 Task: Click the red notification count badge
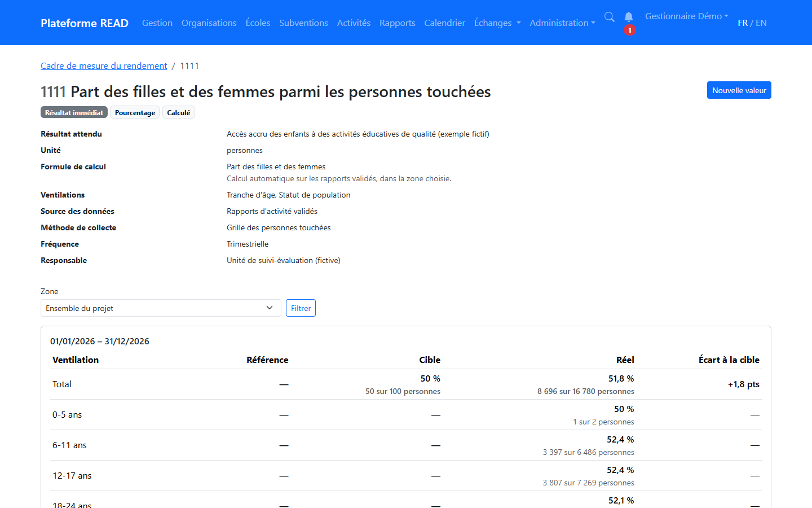point(630,30)
